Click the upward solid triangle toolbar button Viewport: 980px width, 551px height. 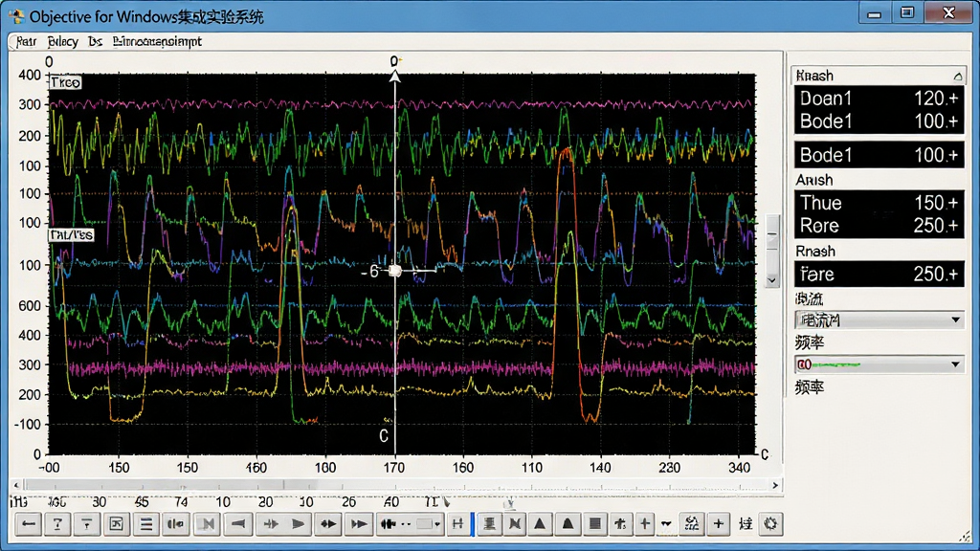click(x=540, y=523)
